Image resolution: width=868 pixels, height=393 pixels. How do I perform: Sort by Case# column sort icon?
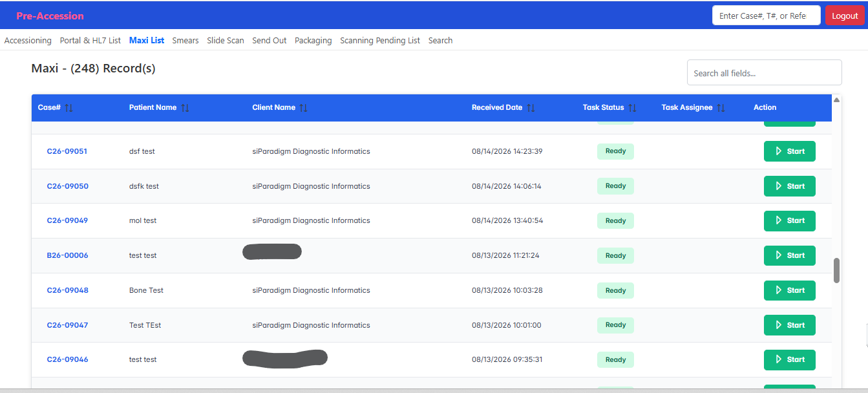tap(69, 108)
